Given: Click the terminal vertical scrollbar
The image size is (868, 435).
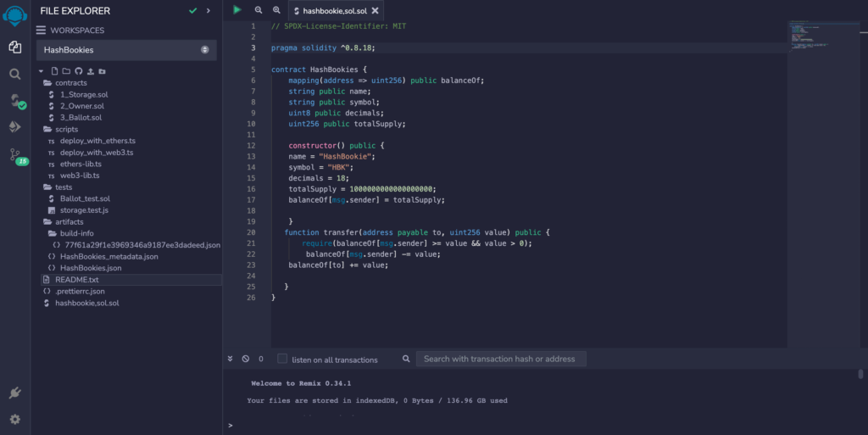Looking at the screenshot, I should coord(860,374).
